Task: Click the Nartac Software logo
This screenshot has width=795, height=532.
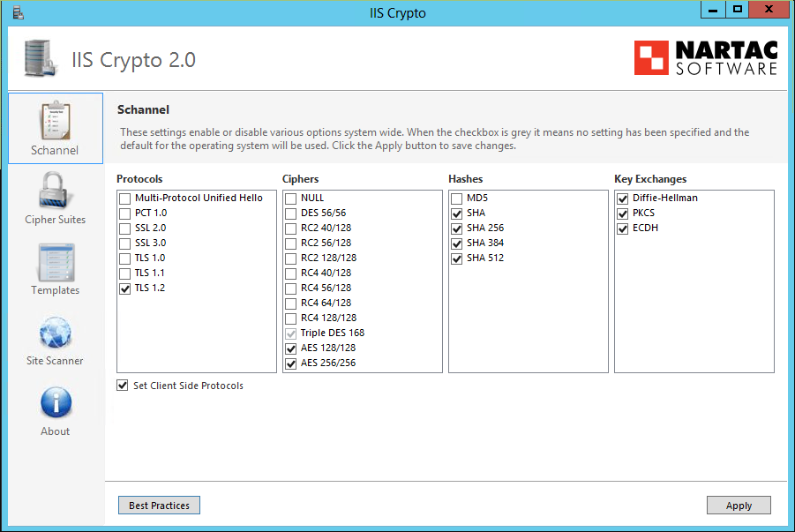Action: pos(706,58)
